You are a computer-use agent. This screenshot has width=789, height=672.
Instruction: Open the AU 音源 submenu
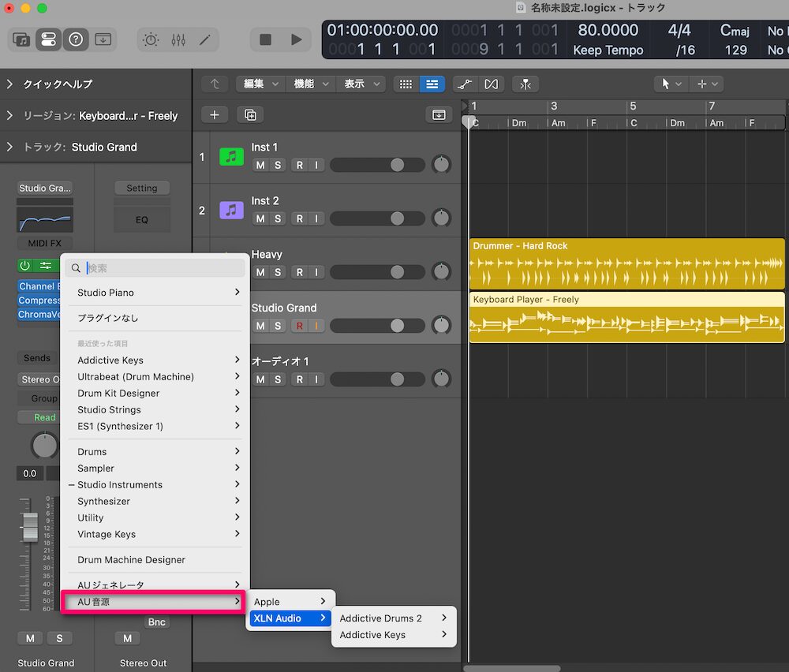click(154, 602)
